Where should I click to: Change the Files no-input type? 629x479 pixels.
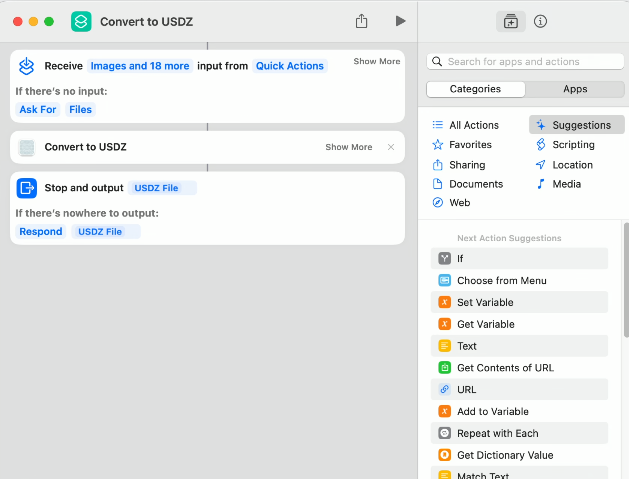tap(80, 110)
